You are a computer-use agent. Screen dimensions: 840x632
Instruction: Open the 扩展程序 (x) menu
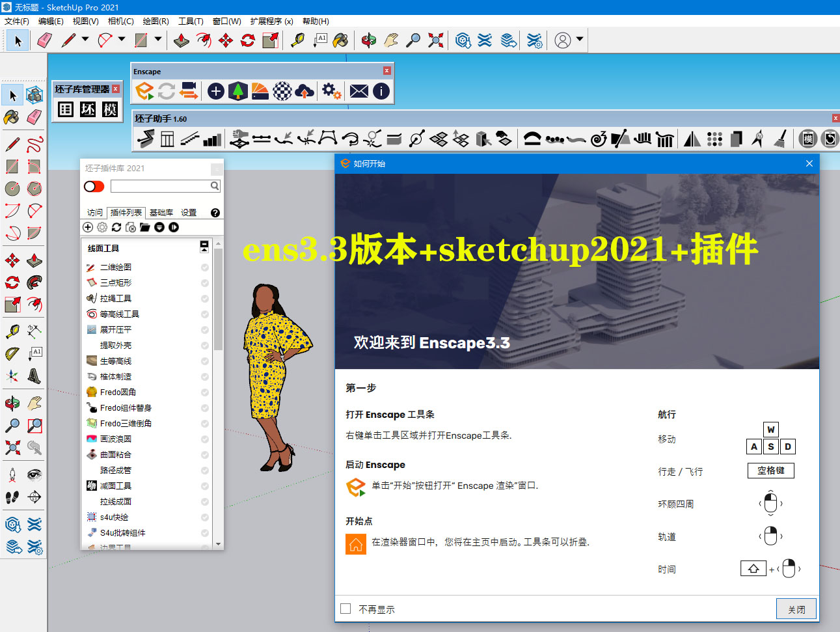coord(271,21)
